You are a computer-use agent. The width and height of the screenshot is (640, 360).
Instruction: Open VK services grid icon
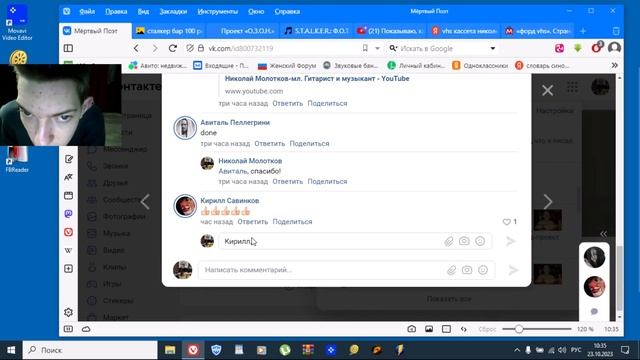click(x=572, y=87)
